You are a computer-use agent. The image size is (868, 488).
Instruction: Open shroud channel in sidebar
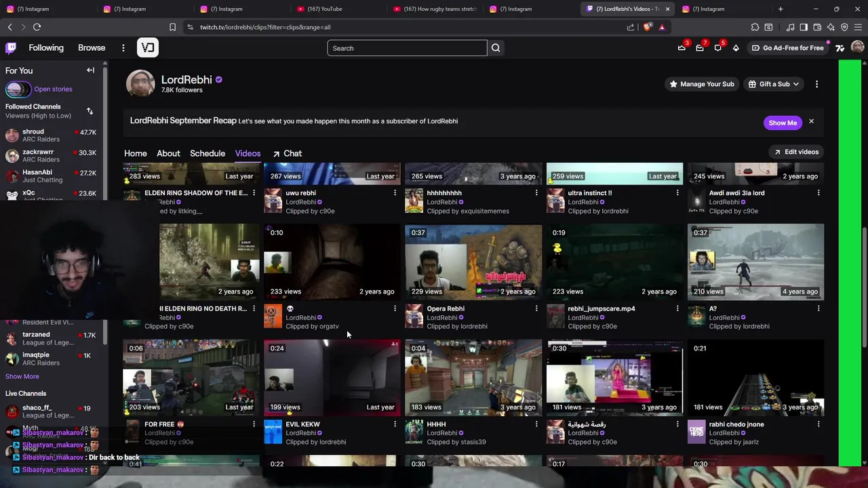pos(51,136)
